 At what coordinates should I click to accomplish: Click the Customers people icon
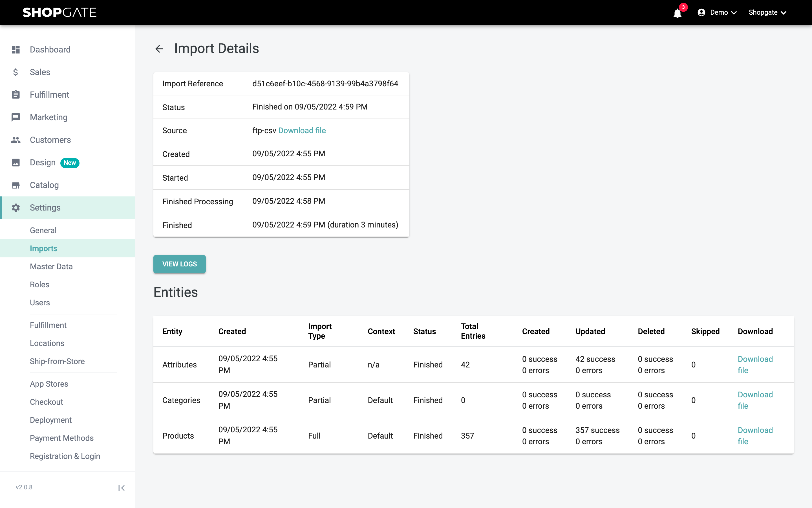(x=16, y=140)
